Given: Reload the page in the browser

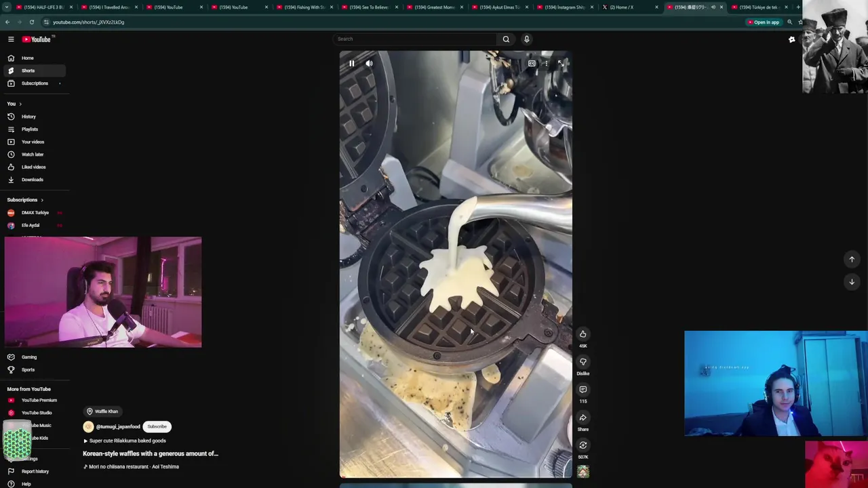Looking at the screenshot, I should 31,22.
